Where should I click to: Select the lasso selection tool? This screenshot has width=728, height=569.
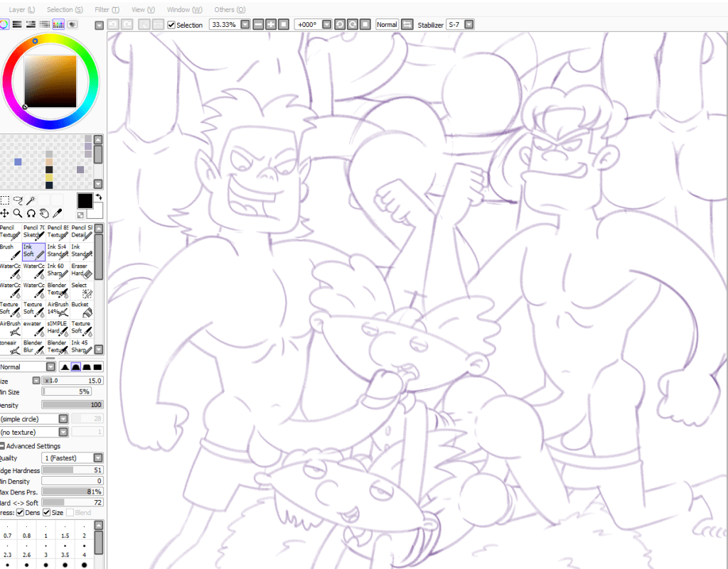[x=18, y=201]
